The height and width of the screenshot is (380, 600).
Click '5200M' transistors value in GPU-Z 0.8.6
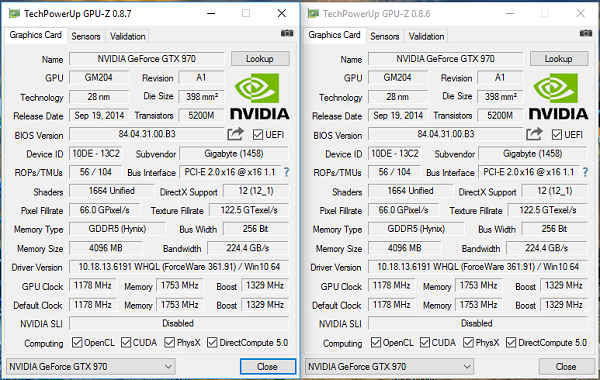click(x=500, y=116)
